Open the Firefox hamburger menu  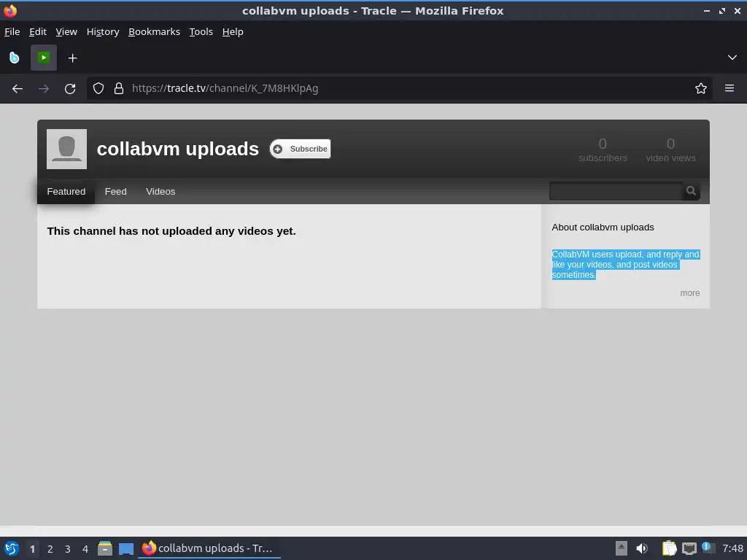pos(729,88)
